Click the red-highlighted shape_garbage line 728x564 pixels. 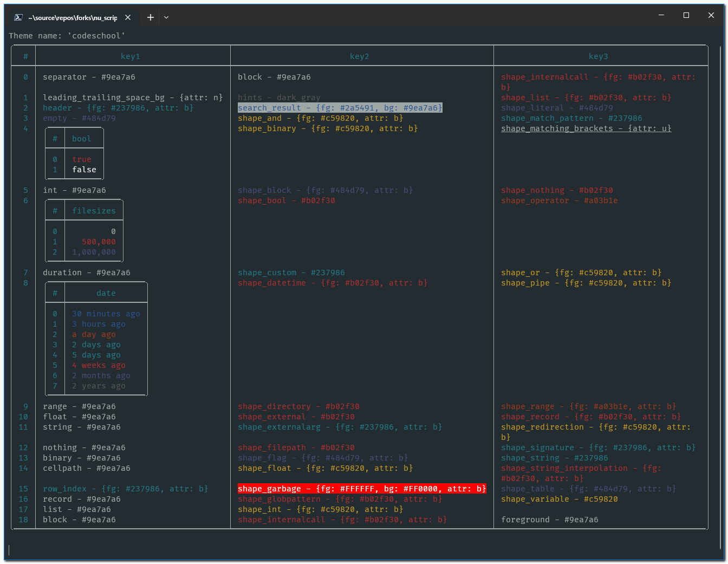coord(362,489)
